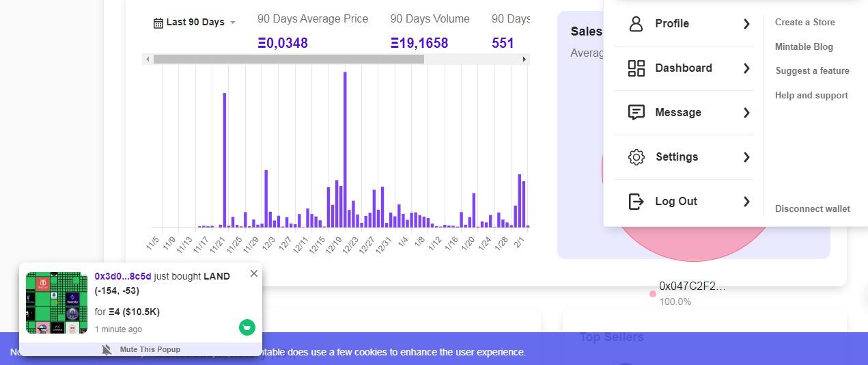Open the Help and support link
This screenshot has height=365, width=868.
[811, 95]
